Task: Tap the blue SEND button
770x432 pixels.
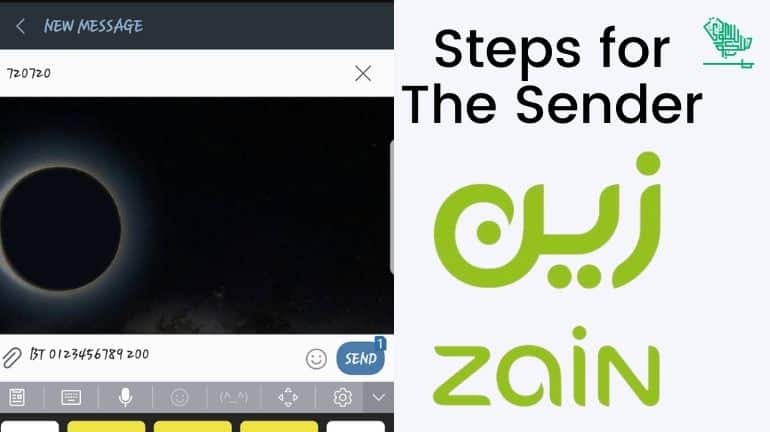Action: click(361, 358)
